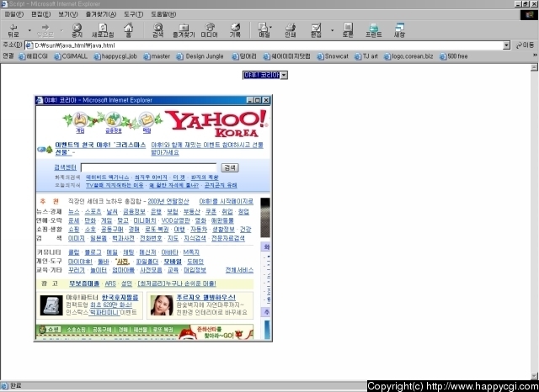This screenshot has height=392, width=539.
Task: Click the Print toolbar icon
Action: (x=291, y=30)
